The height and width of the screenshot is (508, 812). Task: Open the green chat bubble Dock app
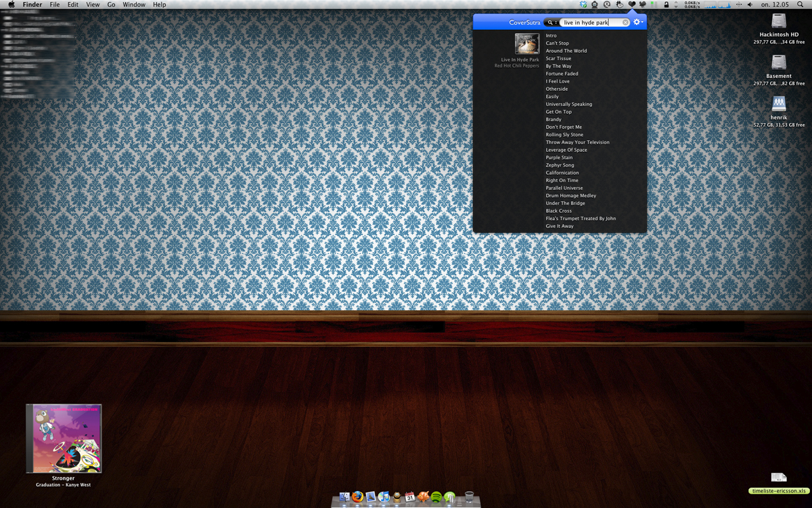pos(450,497)
